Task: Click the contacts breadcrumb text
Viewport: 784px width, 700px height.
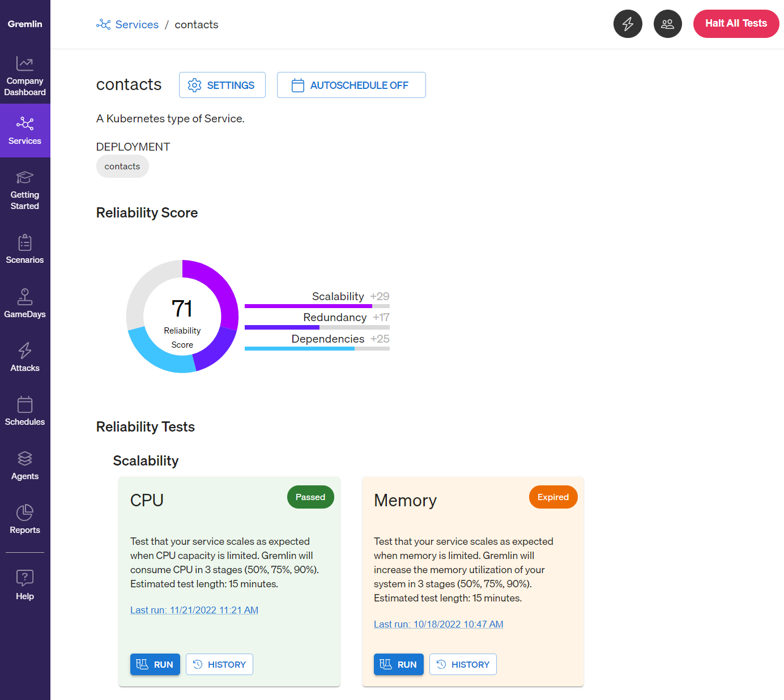Action: pos(197,24)
